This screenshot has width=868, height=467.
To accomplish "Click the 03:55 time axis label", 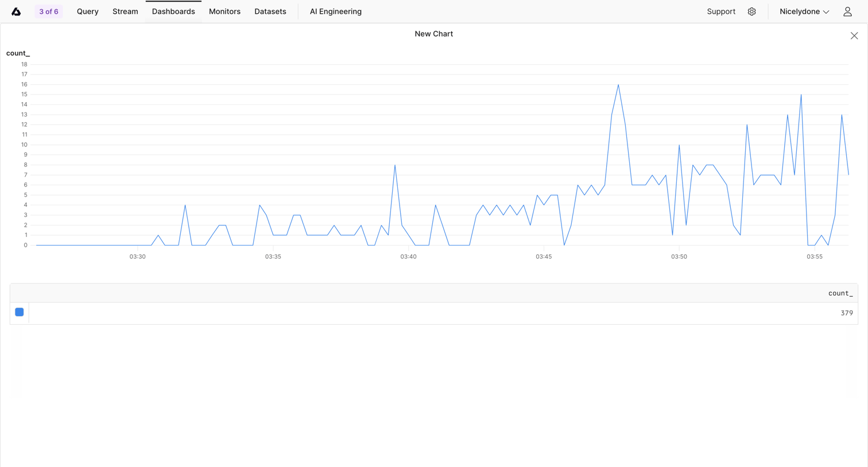I will click(815, 256).
